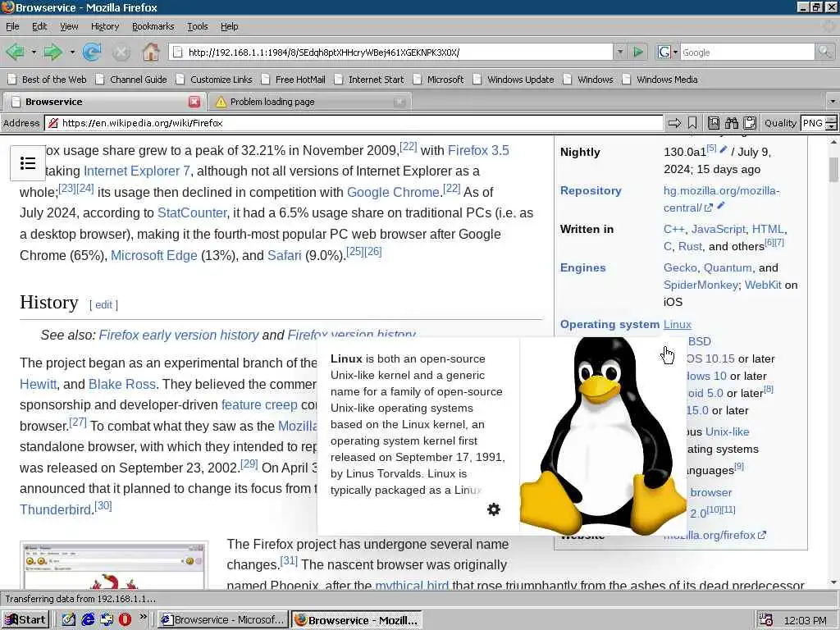The width and height of the screenshot is (840, 630).
Task: Click the greyed Stop loading icon
Action: (x=121, y=52)
